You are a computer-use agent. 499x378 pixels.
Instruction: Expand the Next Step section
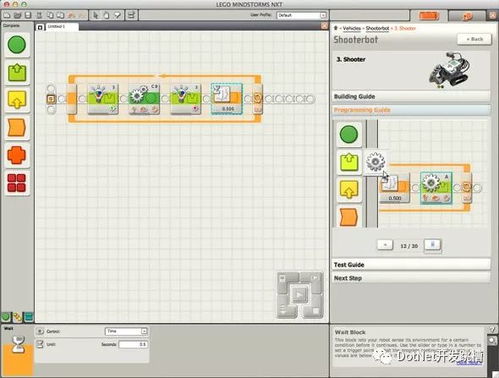click(411, 278)
